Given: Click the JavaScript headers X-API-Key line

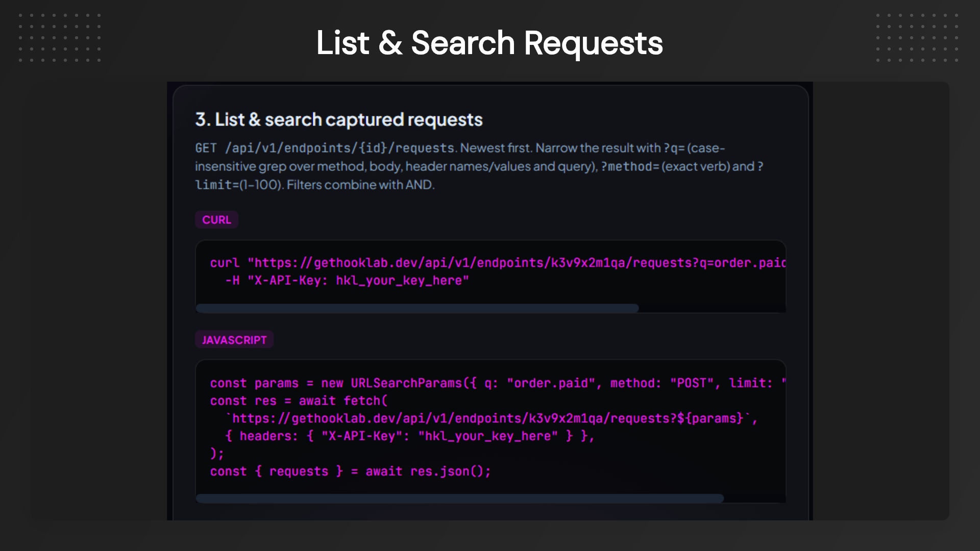Looking at the screenshot, I should click(x=410, y=436).
